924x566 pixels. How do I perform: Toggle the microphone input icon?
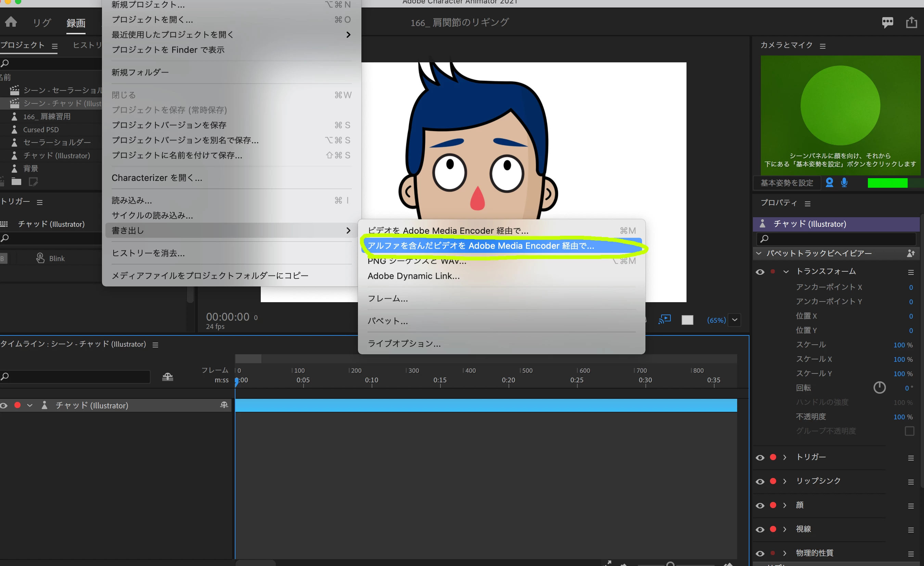[x=844, y=182]
